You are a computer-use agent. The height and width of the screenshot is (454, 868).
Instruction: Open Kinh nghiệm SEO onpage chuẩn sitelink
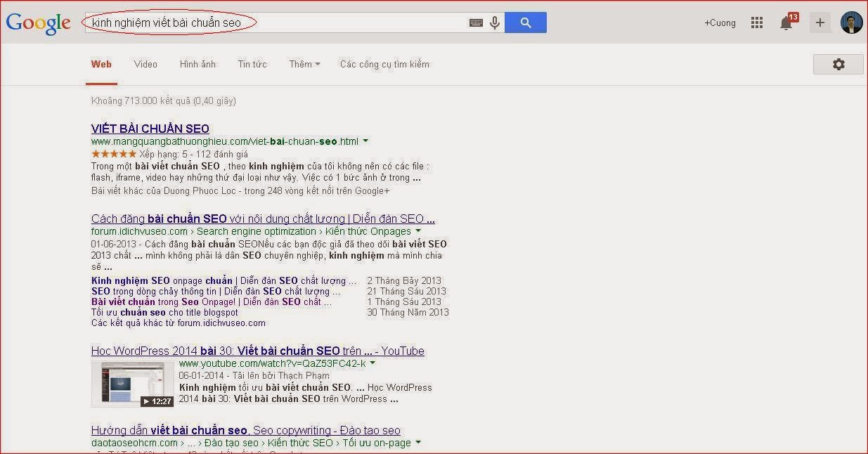point(224,280)
